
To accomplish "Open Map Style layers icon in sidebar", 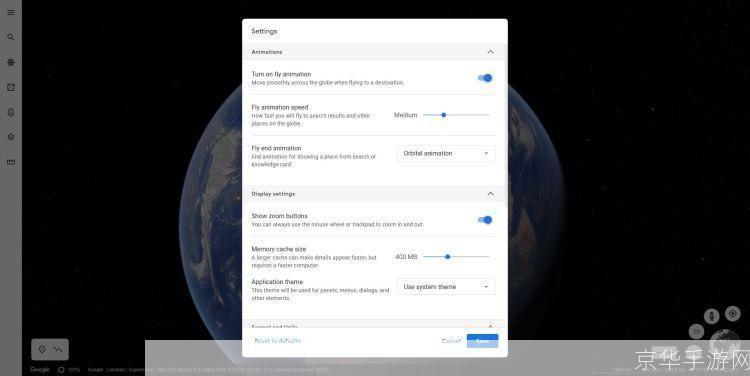I will coord(11,137).
